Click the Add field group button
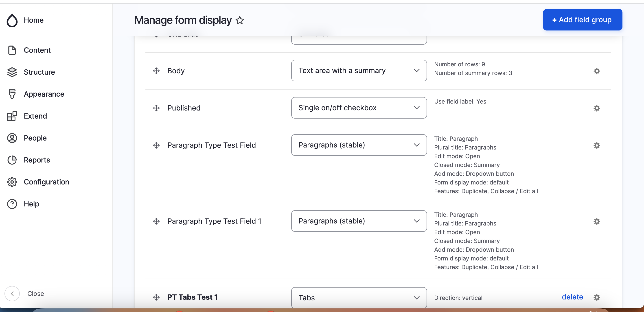644x312 pixels. (582, 19)
